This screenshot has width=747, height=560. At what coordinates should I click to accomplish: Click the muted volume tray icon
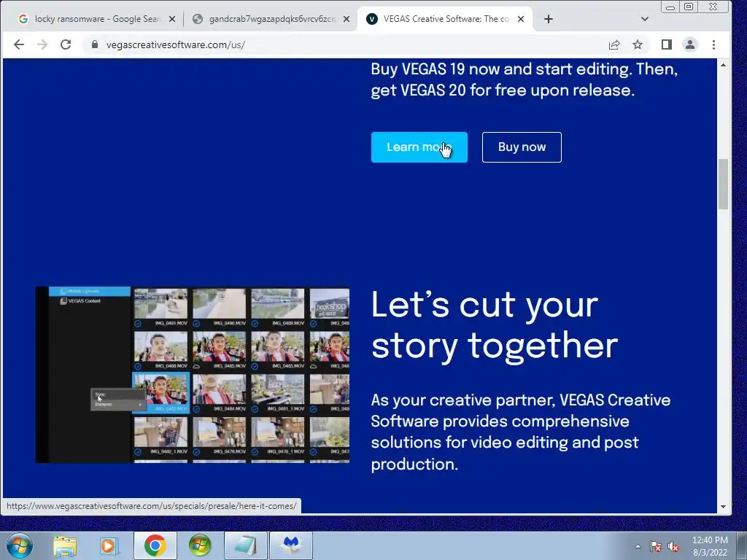(x=673, y=547)
